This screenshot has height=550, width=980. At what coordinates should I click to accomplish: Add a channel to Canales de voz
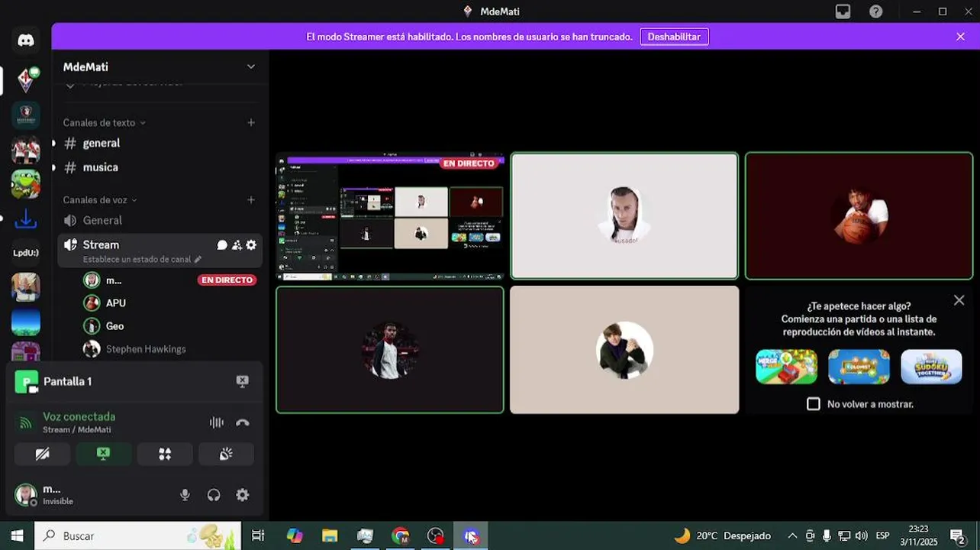(x=251, y=200)
